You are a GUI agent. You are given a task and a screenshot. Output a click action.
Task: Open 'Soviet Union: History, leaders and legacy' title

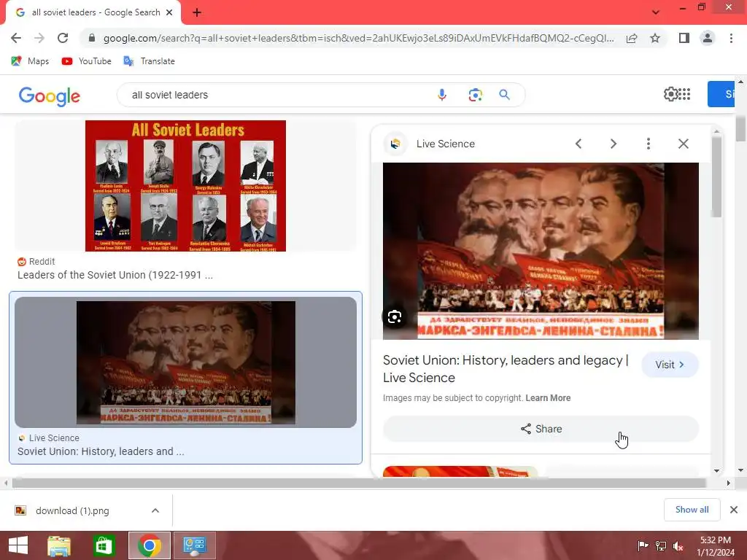506,368
